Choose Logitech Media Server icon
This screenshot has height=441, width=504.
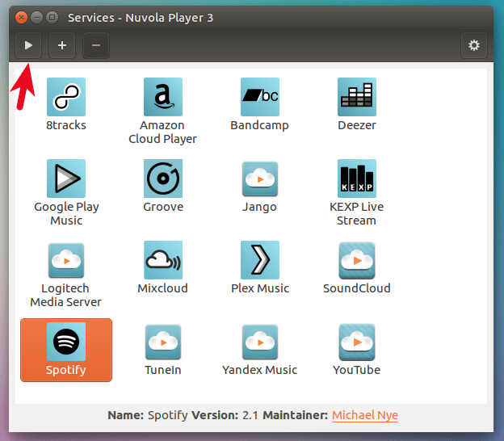66,261
